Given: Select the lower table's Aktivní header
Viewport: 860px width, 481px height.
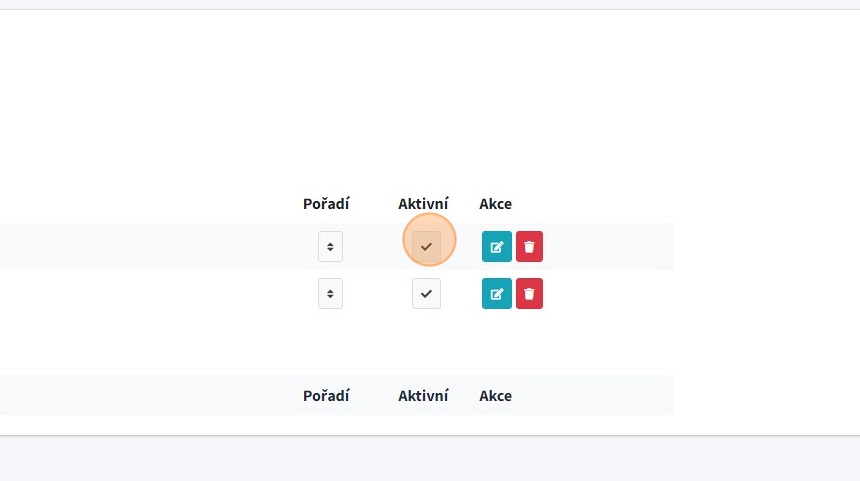Looking at the screenshot, I should pyautogui.click(x=423, y=395).
